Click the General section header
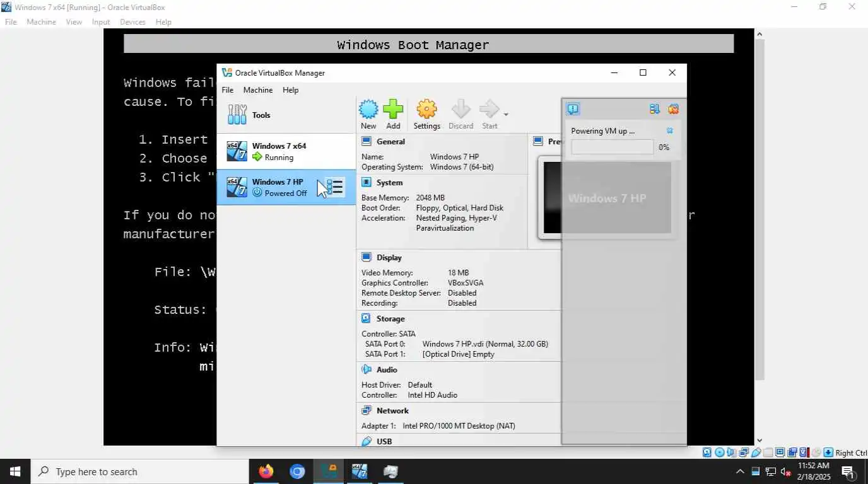Image resolution: width=868 pixels, height=484 pixels. pyautogui.click(x=391, y=142)
